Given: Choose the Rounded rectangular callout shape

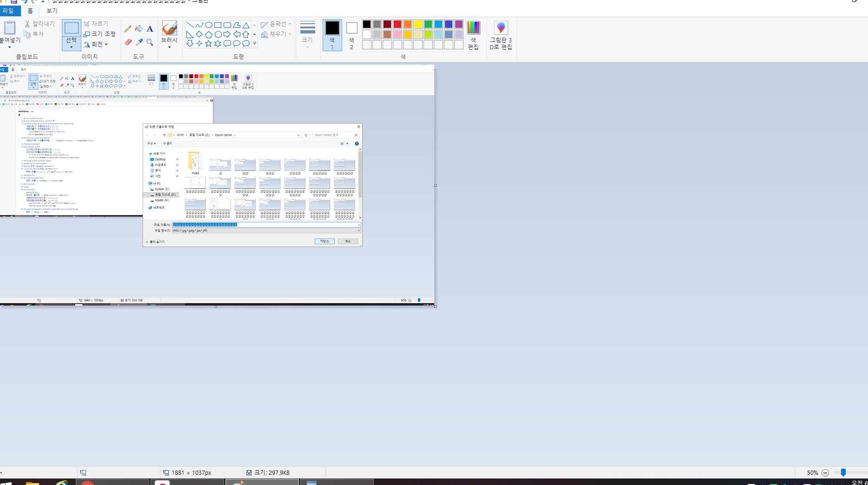Looking at the screenshot, I should coord(227,43).
